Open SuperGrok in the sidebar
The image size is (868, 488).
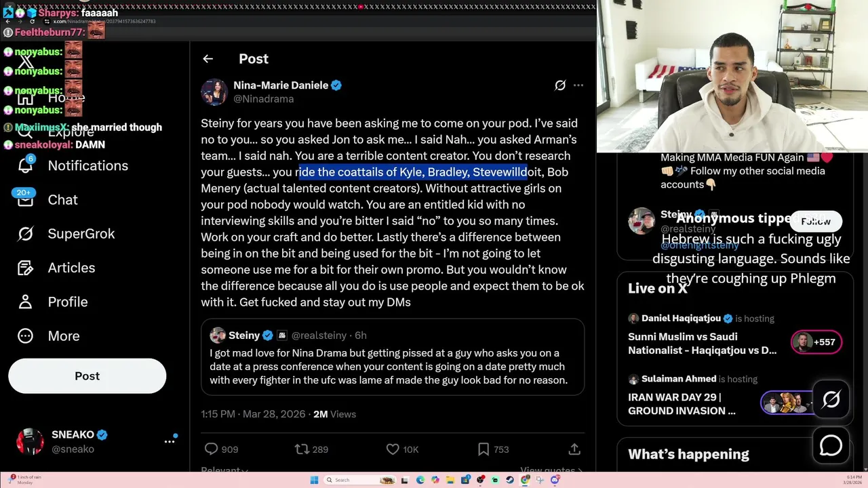click(66, 234)
